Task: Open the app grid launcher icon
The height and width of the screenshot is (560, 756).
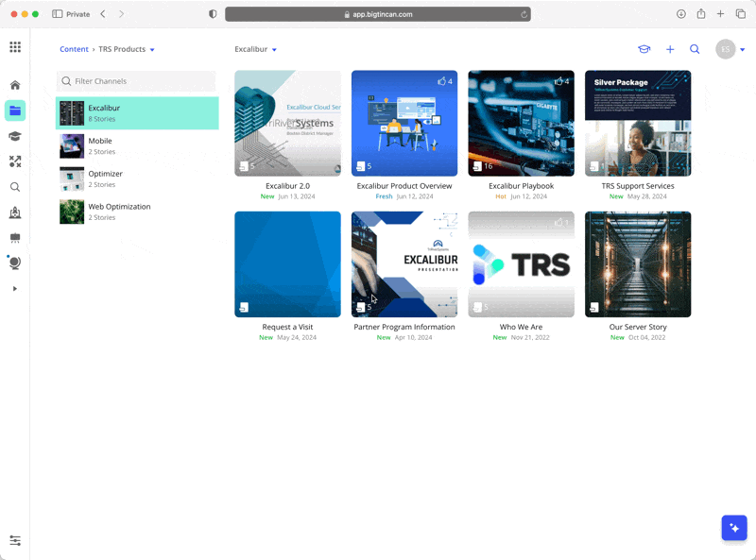Action: click(15, 47)
